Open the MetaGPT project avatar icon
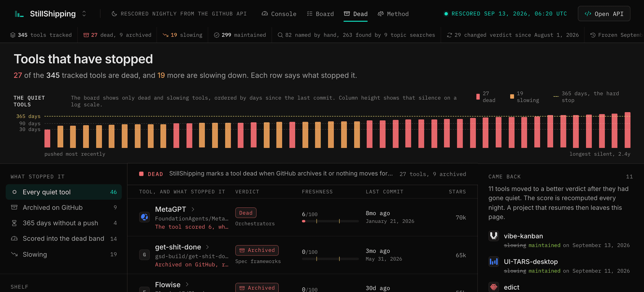Viewport: 644px width, 292px height. 145,217
